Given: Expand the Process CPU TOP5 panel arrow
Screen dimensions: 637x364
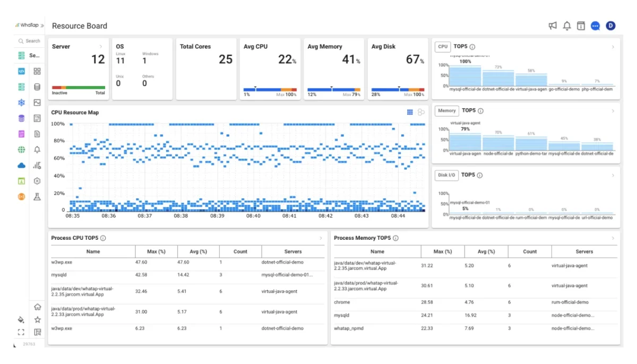Looking at the screenshot, I should pos(321,238).
